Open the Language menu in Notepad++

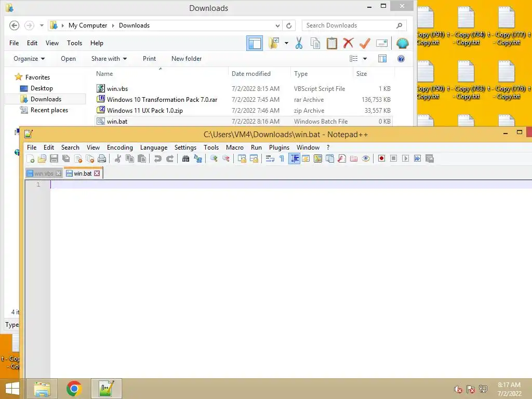(154, 148)
